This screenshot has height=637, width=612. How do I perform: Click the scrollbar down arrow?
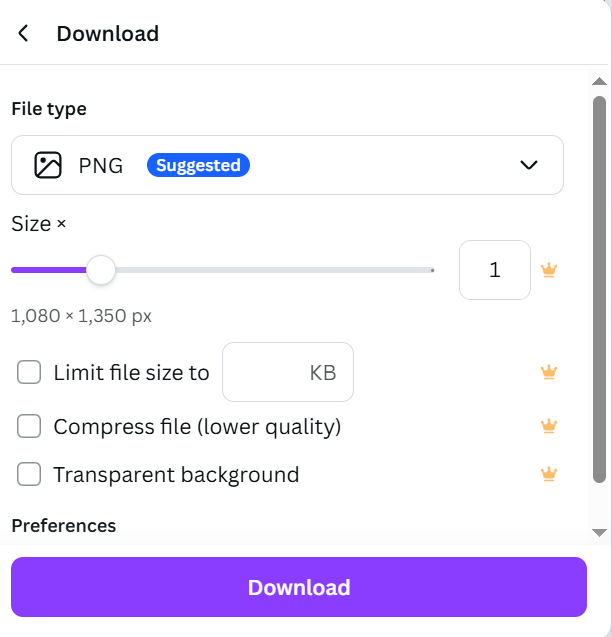click(x=599, y=532)
